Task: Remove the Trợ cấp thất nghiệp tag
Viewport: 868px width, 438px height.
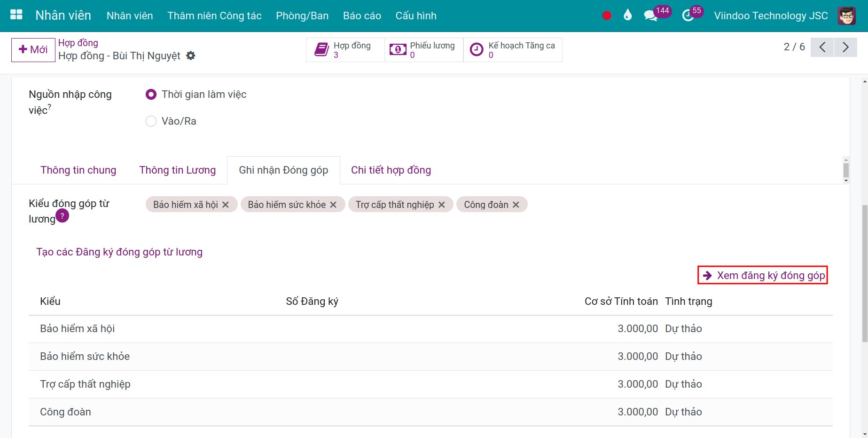Action: pos(442,205)
